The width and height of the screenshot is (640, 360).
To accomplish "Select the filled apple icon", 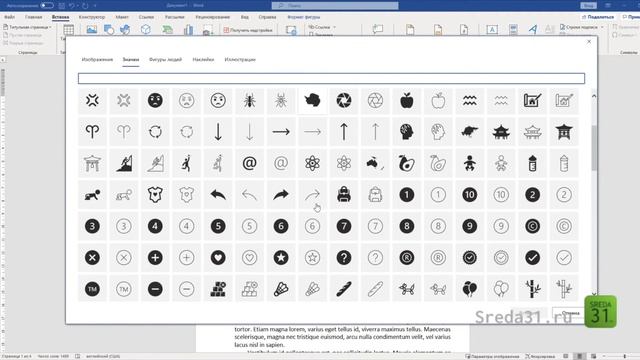I will coord(407,100).
